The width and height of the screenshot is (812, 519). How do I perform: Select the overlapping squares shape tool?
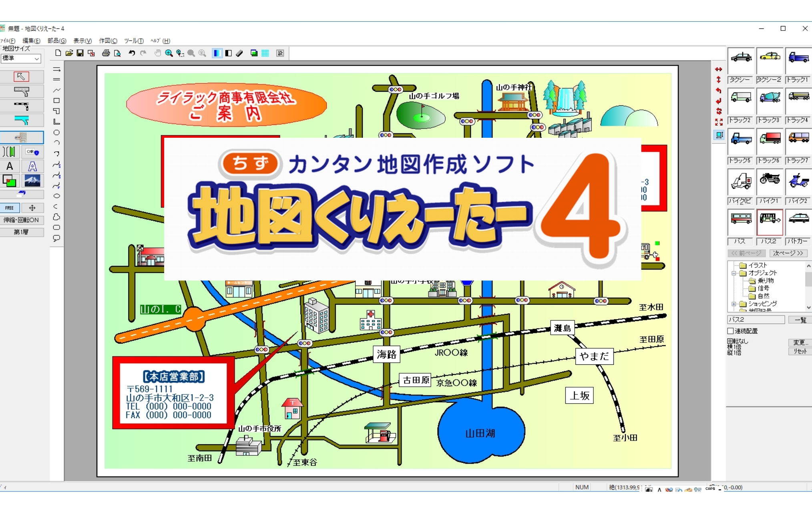10,181
